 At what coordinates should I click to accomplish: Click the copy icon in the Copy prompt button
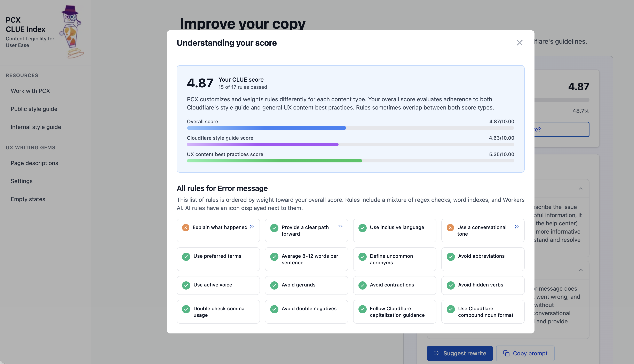pos(506,353)
